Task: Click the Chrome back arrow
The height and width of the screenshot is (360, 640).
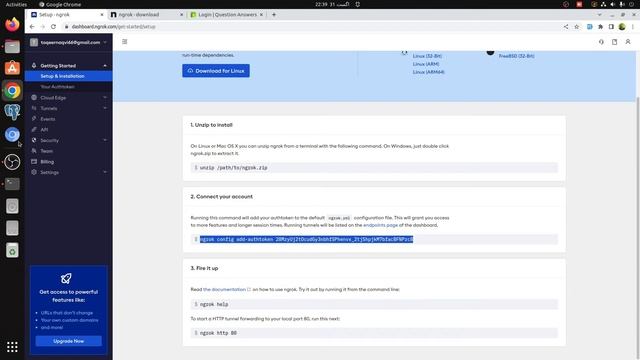Action: click(32, 27)
